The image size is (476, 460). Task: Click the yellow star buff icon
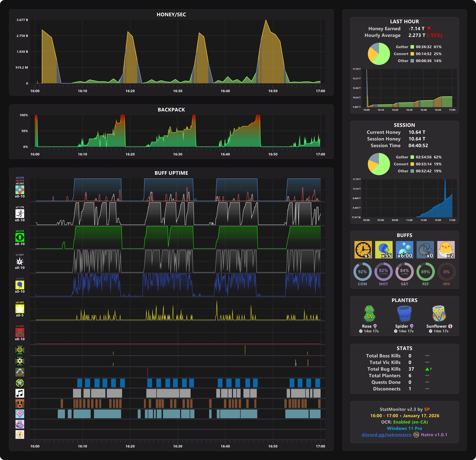point(20,309)
